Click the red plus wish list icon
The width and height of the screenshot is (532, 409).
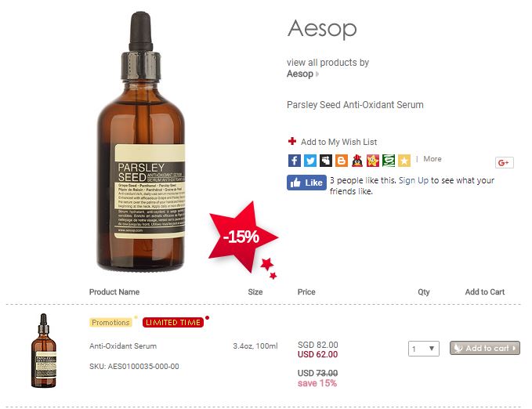tap(292, 141)
